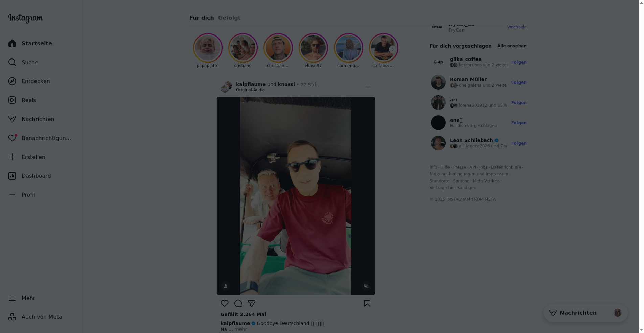Click Wechseln to switch account
The width and height of the screenshot is (644, 333).
516,27
